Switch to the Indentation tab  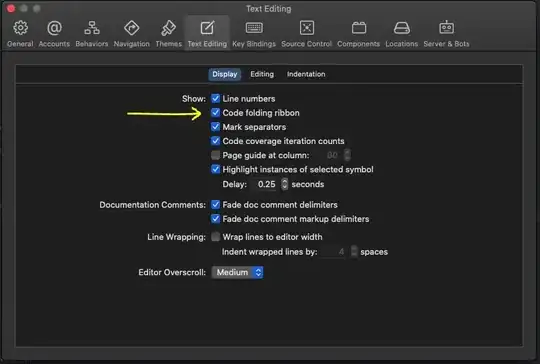[x=306, y=74]
